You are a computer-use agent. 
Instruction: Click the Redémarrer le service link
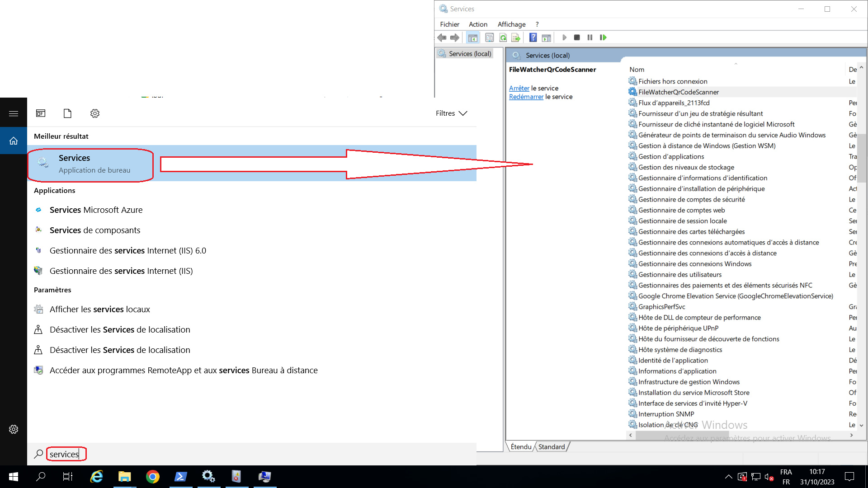pyautogui.click(x=526, y=97)
